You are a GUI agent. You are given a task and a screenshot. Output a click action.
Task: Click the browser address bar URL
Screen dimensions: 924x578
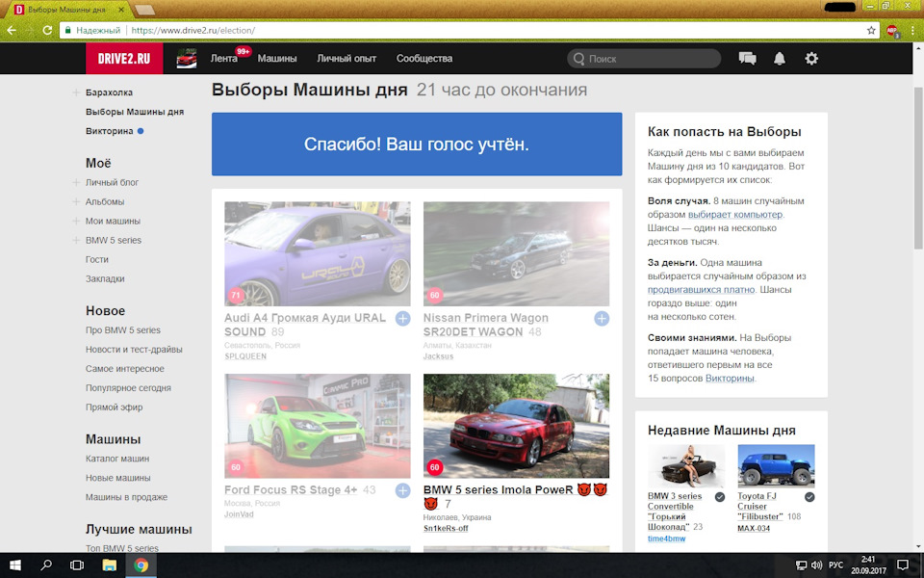click(x=193, y=30)
